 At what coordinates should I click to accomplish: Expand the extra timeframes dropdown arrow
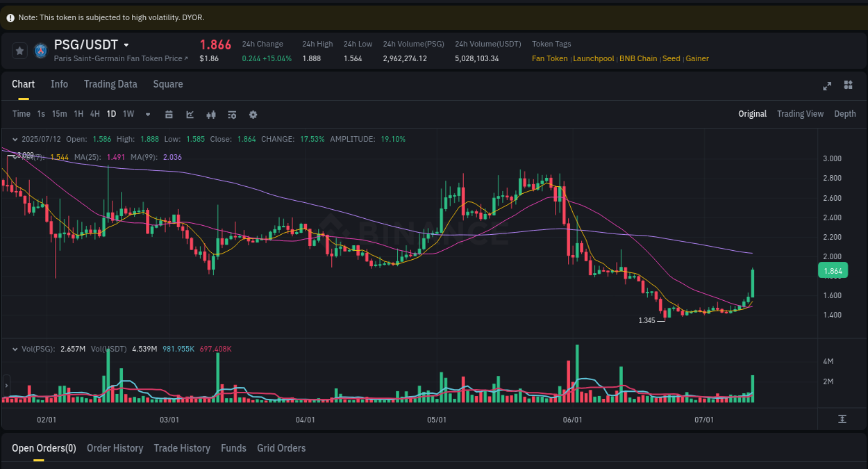147,114
